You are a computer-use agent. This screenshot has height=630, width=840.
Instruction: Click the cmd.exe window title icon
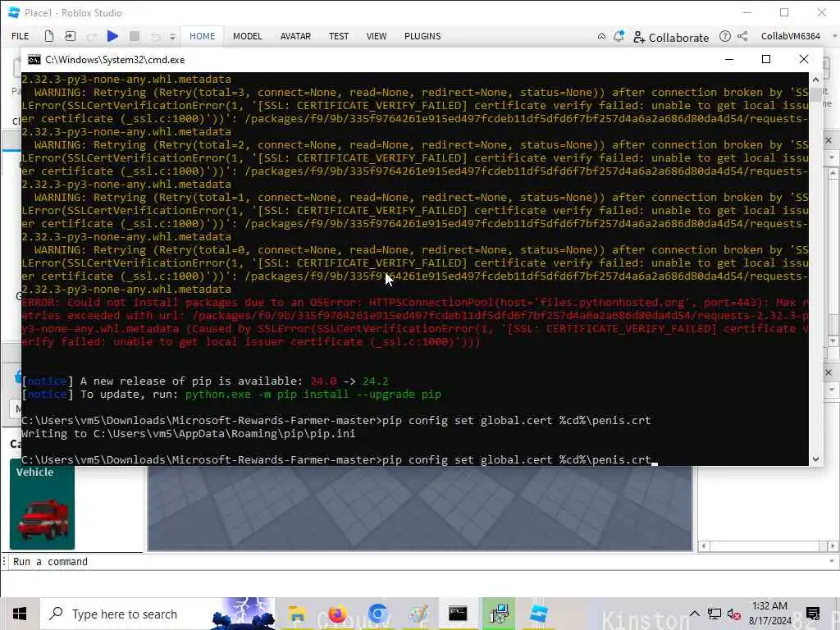pos(34,59)
